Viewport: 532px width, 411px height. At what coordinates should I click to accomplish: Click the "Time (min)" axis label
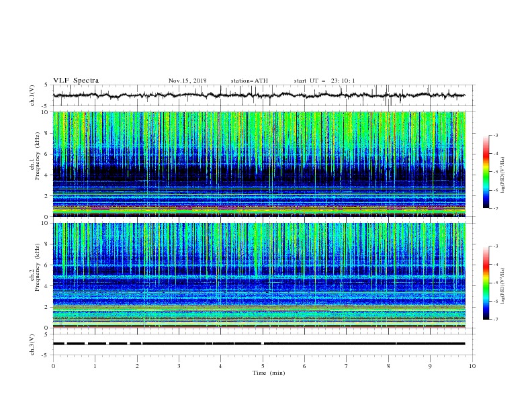click(269, 373)
